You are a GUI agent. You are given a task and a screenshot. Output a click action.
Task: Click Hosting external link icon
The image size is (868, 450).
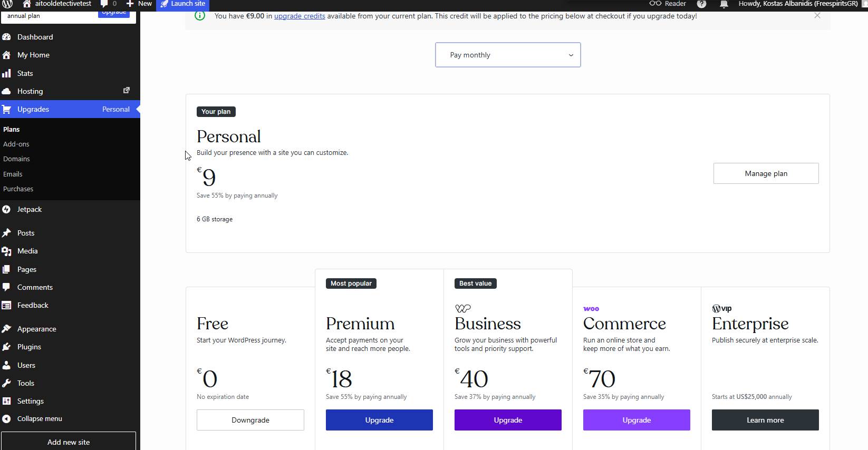coord(127,91)
